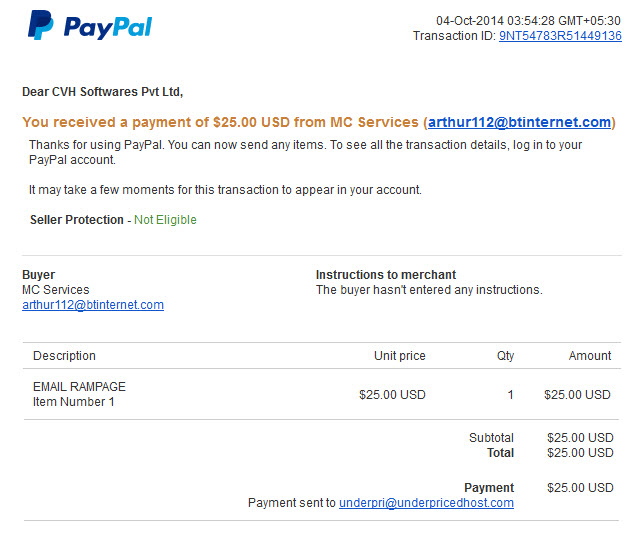The width and height of the screenshot is (637, 555).
Task: Click arthur112@btinternet.com link in orange headline
Action: click(519, 122)
